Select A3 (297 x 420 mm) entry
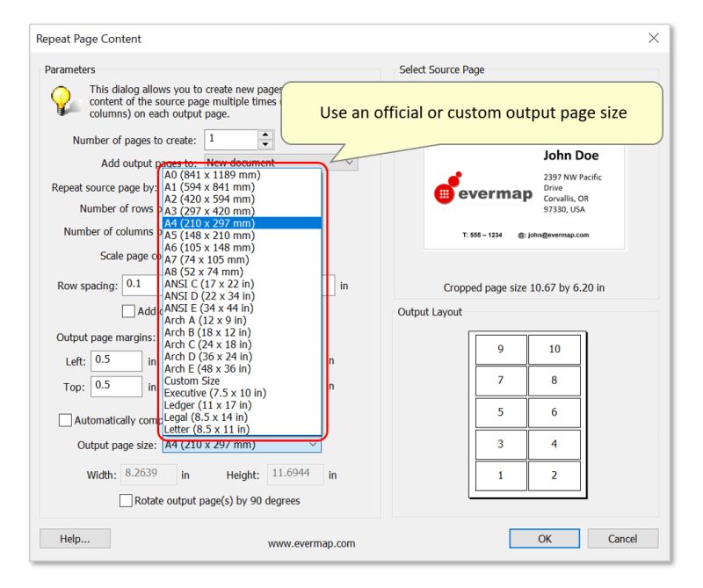703x588 pixels. click(x=243, y=211)
